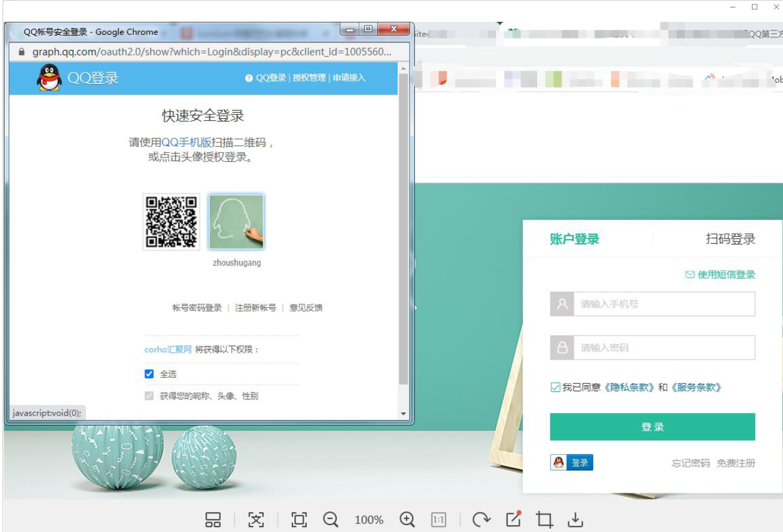Open the 《服务条款》 link
This screenshot has width=783, height=532.
click(x=696, y=387)
